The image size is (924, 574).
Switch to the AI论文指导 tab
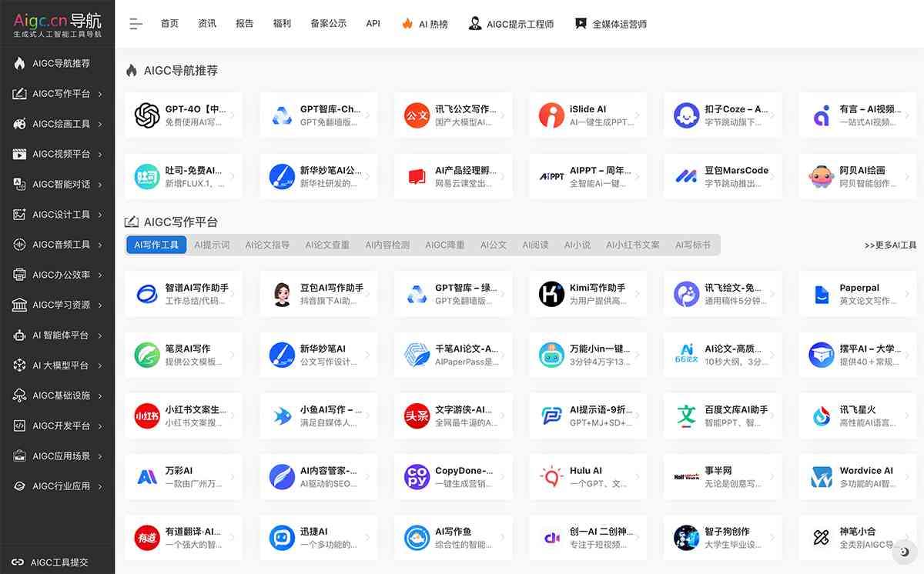point(267,245)
